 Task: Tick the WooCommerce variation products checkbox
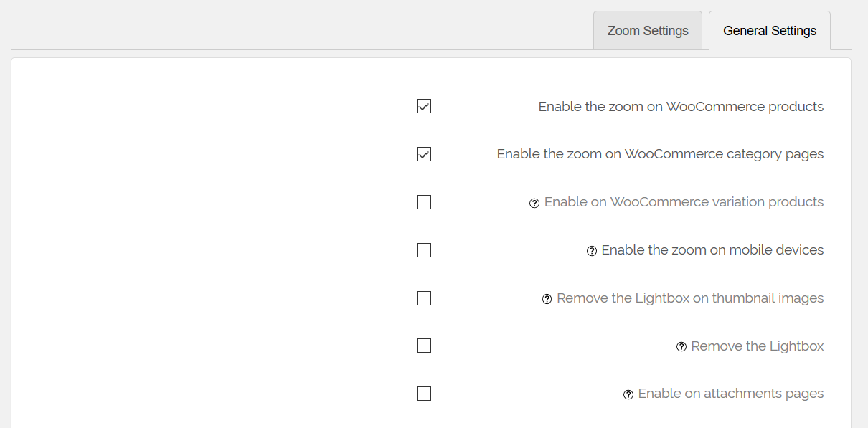click(424, 202)
